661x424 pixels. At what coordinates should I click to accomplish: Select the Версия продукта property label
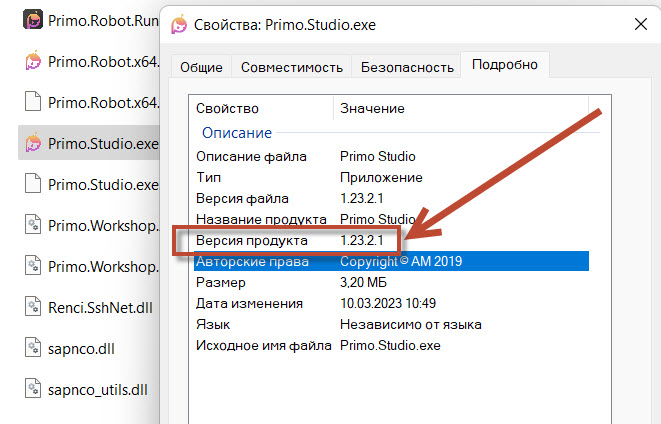click(252, 240)
